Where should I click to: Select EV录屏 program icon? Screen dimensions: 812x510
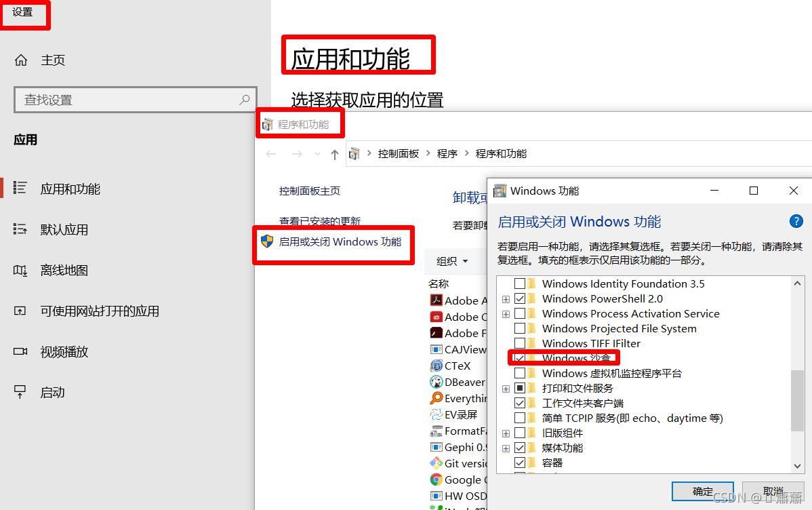[x=437, y=414]
